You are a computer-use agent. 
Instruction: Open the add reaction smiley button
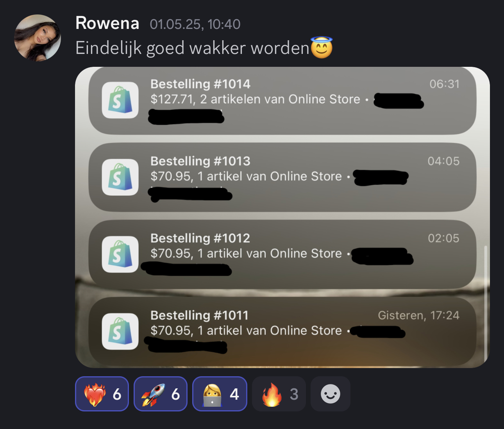coord(331,394)
